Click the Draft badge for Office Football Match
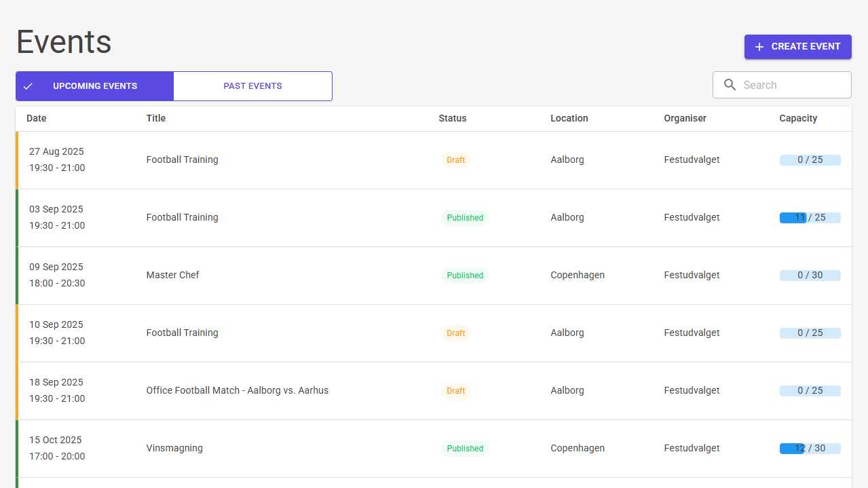 pyautogui.click(x=456, y=391)
